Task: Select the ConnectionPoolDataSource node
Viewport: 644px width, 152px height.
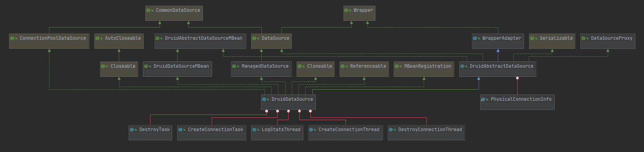Action: pos(49,41)
